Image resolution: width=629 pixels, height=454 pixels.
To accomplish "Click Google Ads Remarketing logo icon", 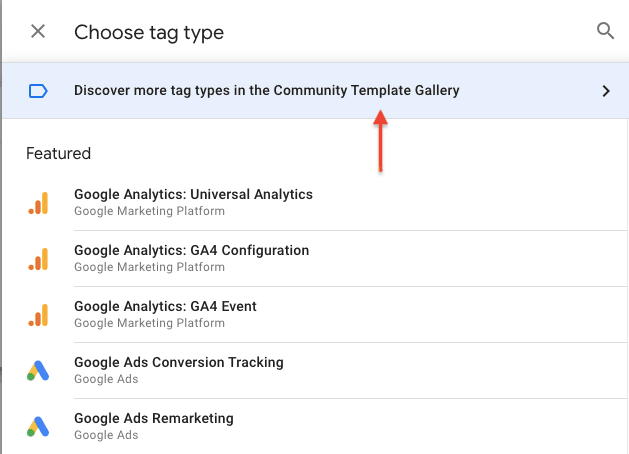I will [38, 427].
